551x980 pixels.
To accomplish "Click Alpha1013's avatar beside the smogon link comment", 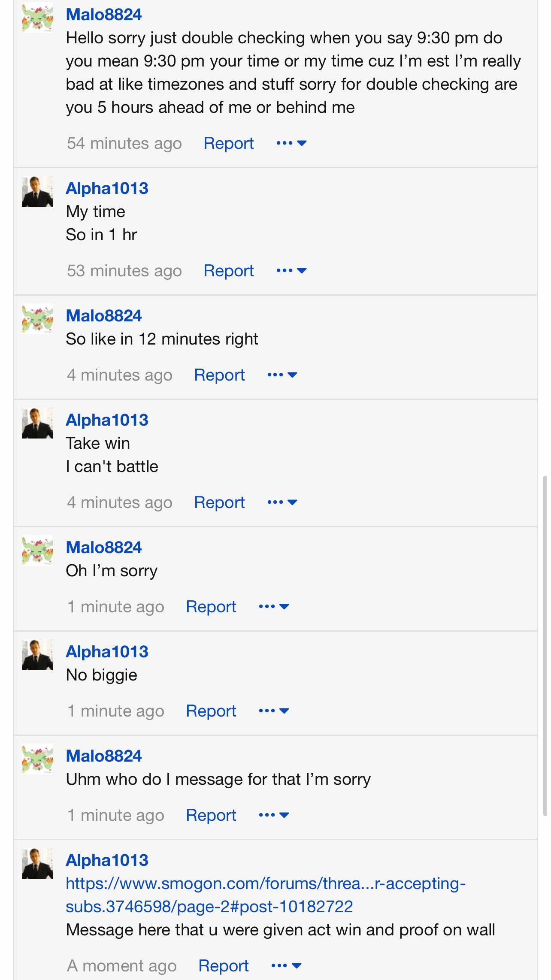I will point(37,863).
